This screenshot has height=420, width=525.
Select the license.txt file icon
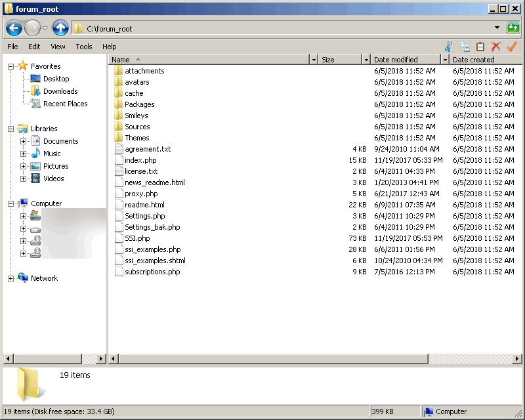(x=119, y=171)
